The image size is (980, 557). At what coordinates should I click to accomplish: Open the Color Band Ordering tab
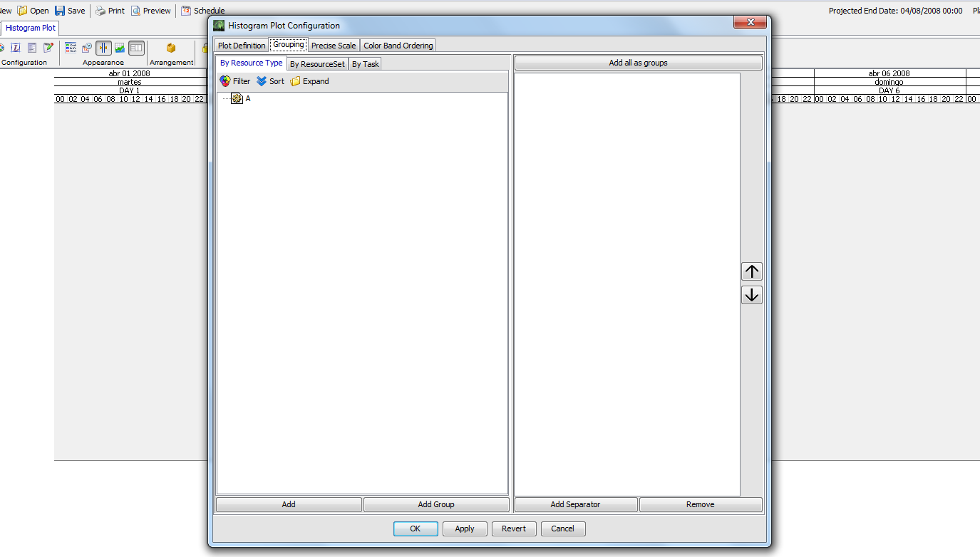coord(398,46)
